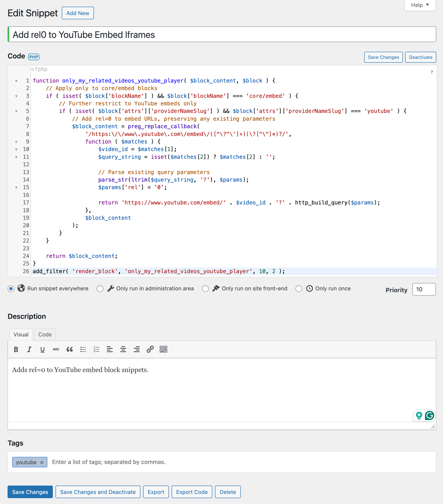
Task: Switch to the Code description tab
Action: [x=45, y=335]
